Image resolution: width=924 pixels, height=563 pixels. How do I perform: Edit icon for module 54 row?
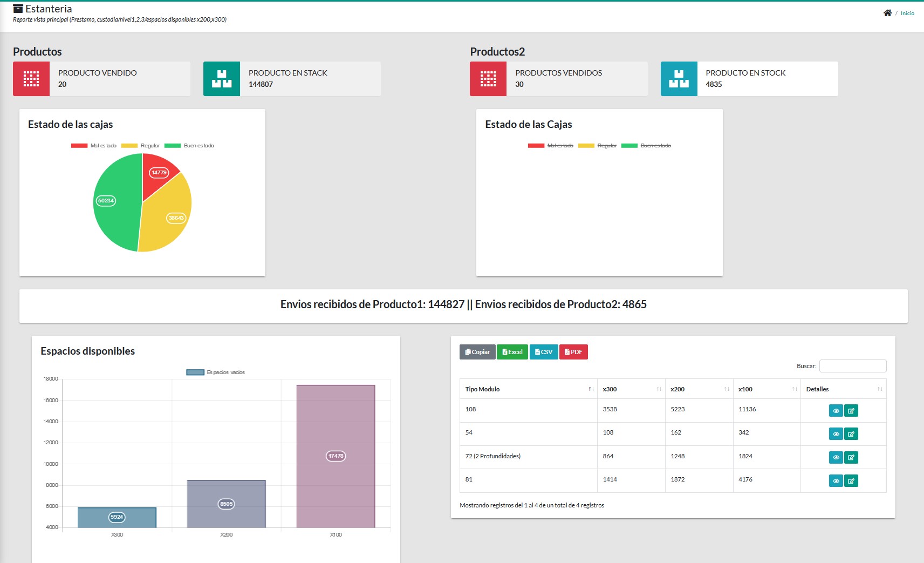click(851, 434)
